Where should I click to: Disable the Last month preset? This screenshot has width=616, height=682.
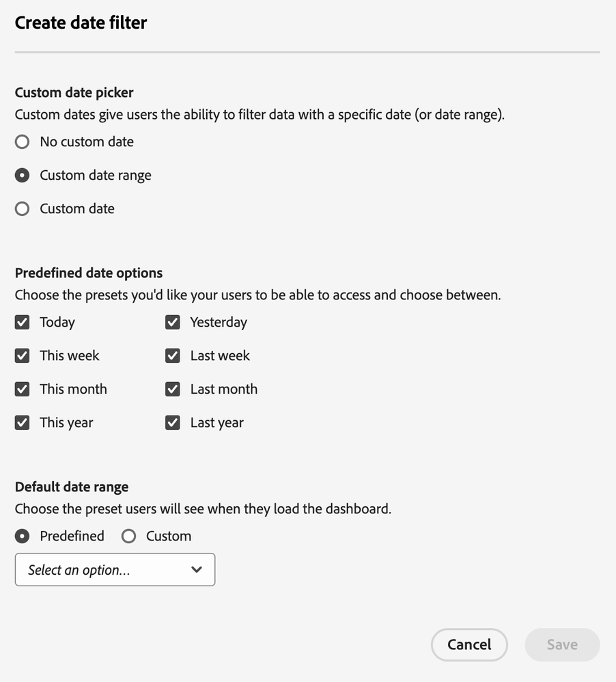(x=173, y=390)
